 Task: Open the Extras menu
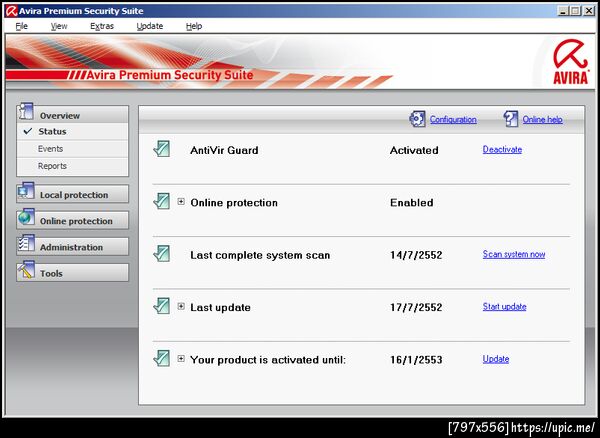[102, 26]
